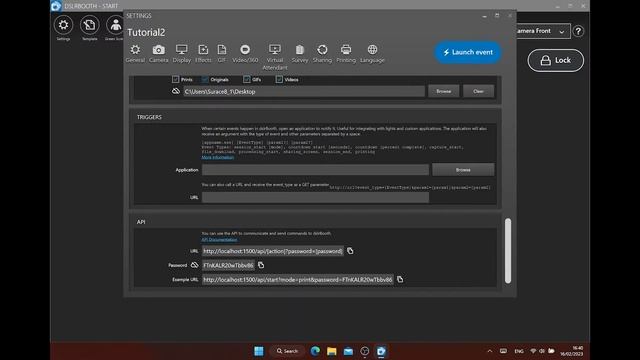640x360 pixels.
Task: Copy the Example URL using copy icon
Action: 400,279
